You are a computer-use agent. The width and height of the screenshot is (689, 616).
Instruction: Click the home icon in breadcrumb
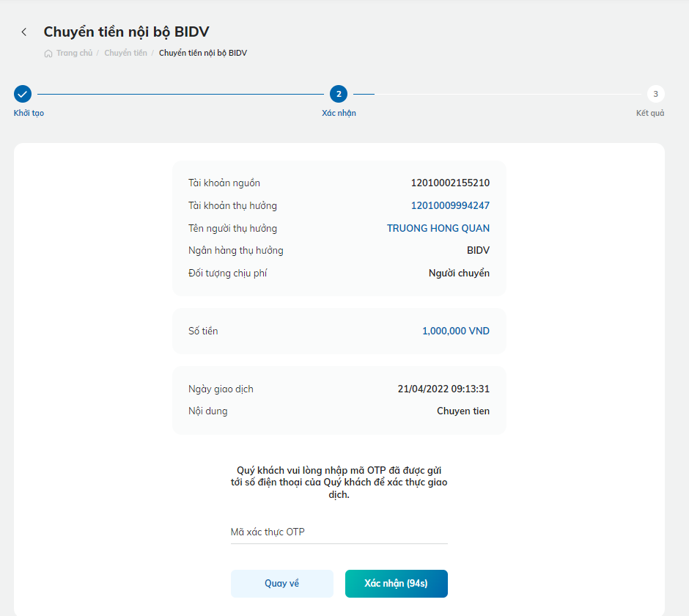point(48,54)
